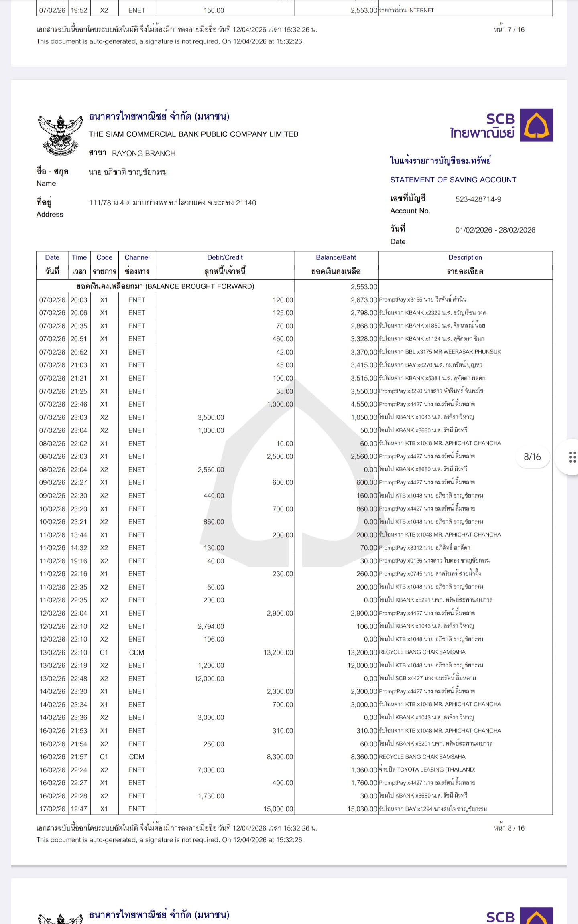The width and height of the screenshot is (578, 924).
Task: Click the purple SCB logo in page 8 header
Action: click(536, 125)
